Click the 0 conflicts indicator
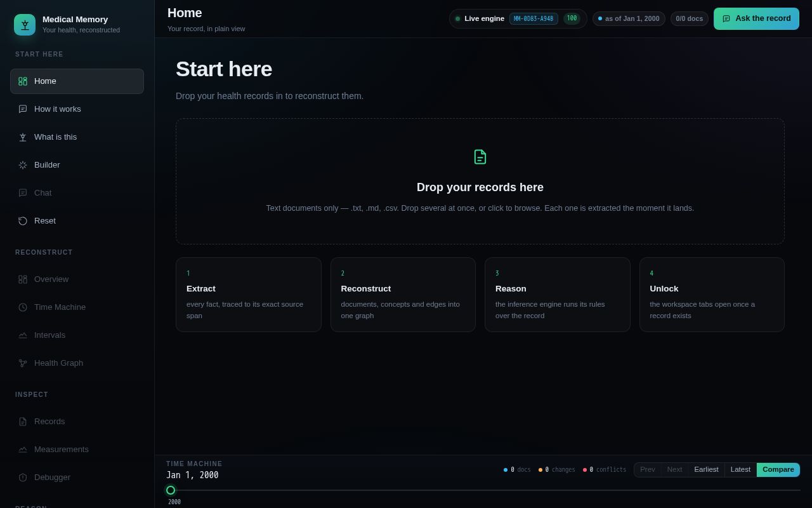 point(605,470)
